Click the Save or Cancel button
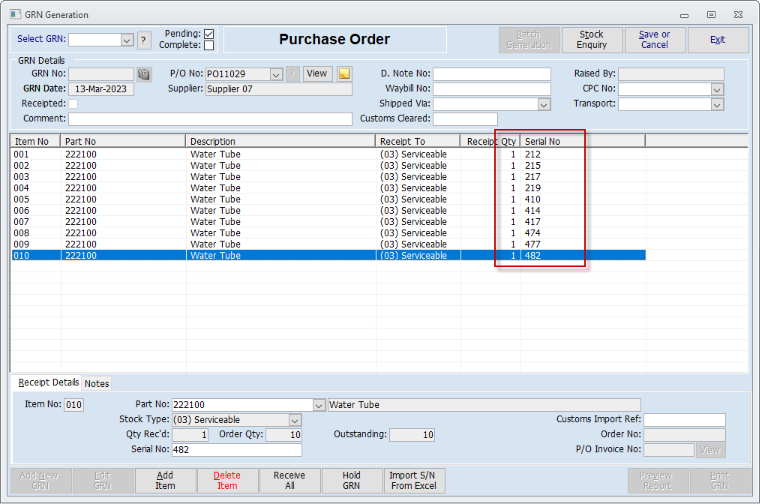760x504 pixels. 654,40
